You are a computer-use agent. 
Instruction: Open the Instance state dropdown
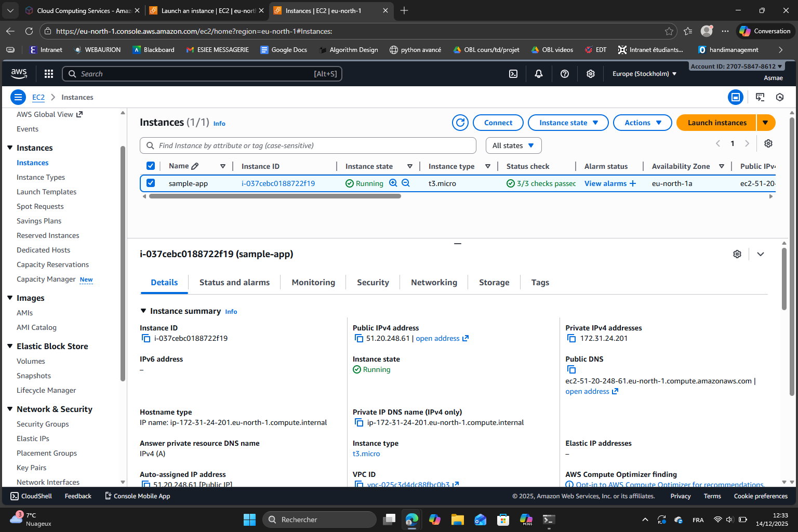568,123
